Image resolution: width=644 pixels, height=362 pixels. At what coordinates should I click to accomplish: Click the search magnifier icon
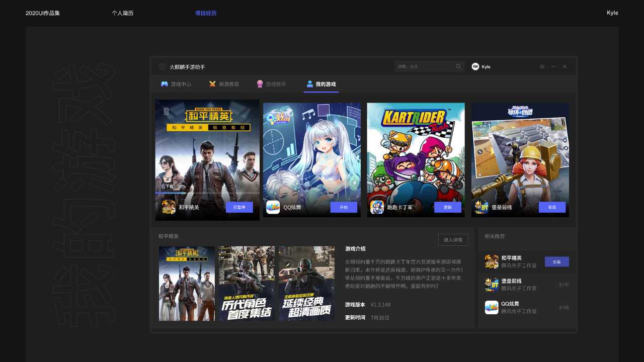[459, 66]
